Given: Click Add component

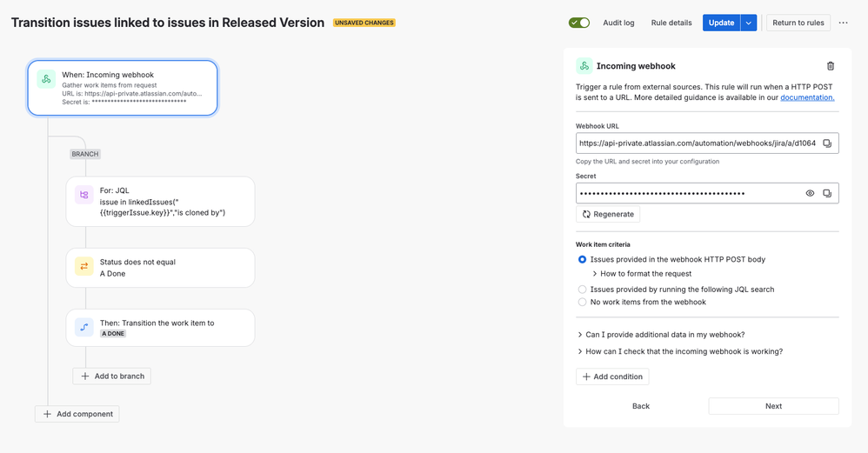Looking at the screenshot, I should point(77,414).
